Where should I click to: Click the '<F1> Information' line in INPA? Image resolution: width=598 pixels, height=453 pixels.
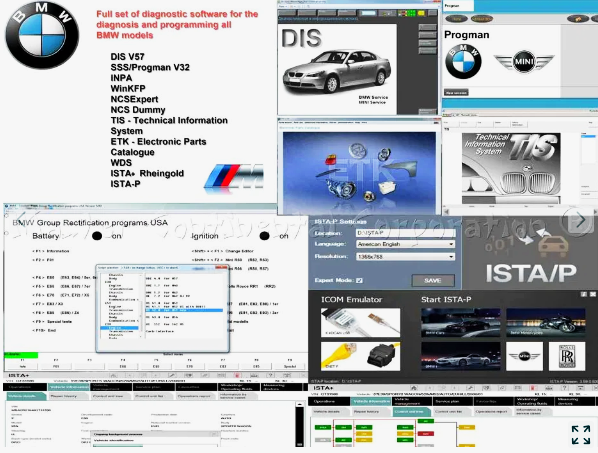coord(51,251)
